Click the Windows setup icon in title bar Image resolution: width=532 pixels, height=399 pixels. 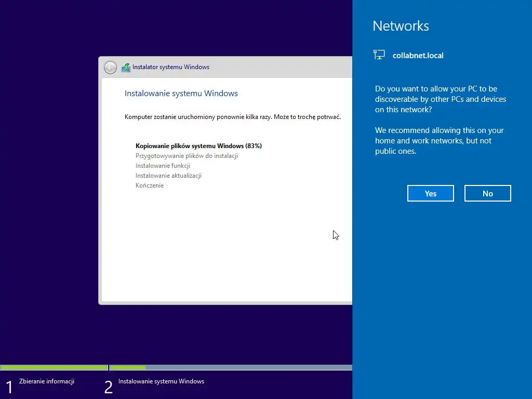[126, 67]
